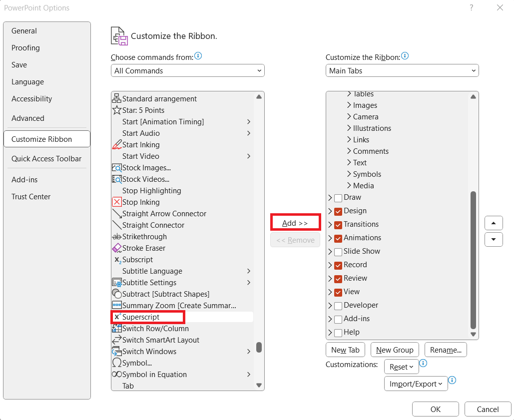Open the Quick Access Toolbar category
Image resolution: width=514 pixels, height=420 pixels.
click(46, 159)
